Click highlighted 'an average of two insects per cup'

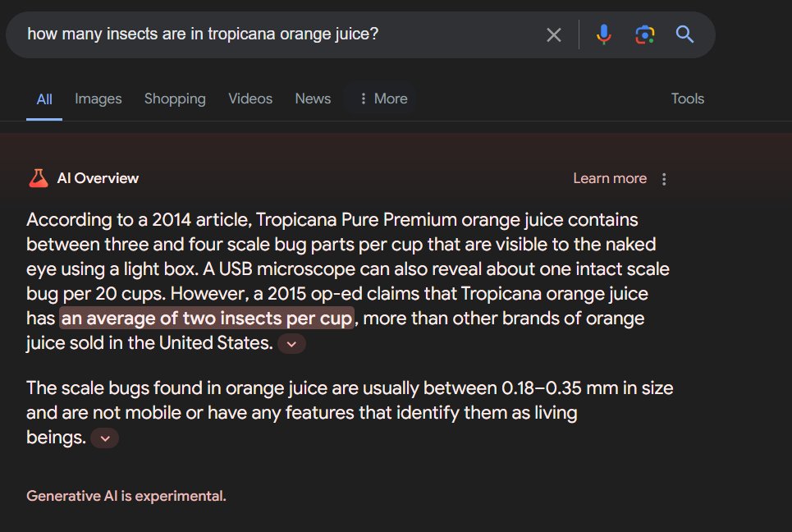click(207, 319)
